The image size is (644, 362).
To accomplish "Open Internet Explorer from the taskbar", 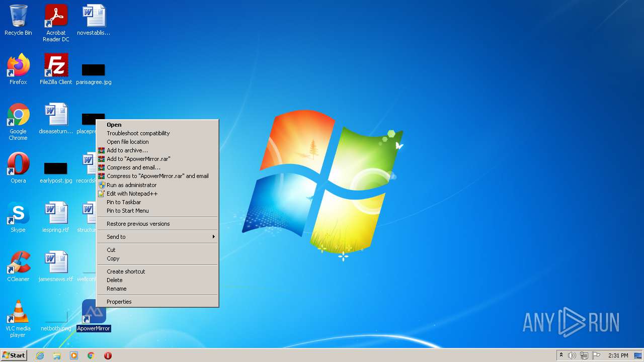I will [x=40, y=355].
